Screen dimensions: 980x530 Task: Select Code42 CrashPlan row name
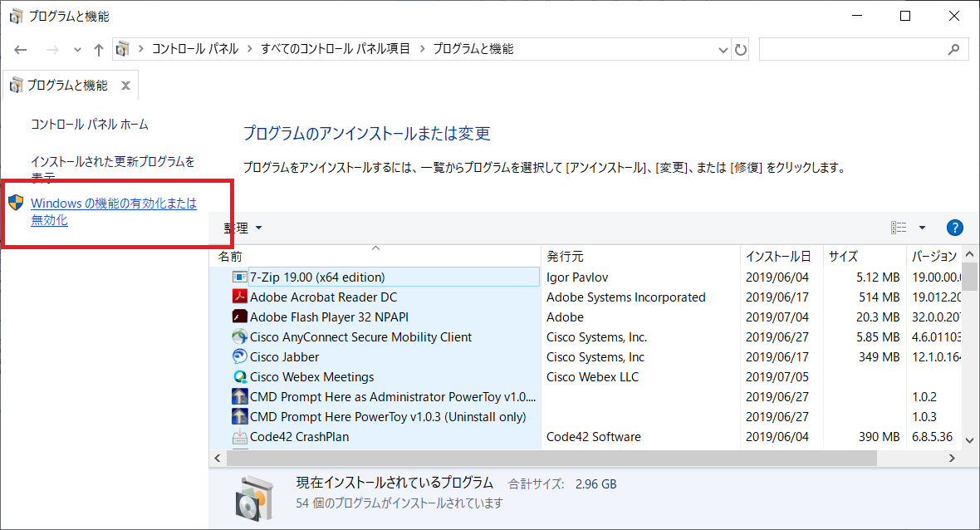[299, 437]
